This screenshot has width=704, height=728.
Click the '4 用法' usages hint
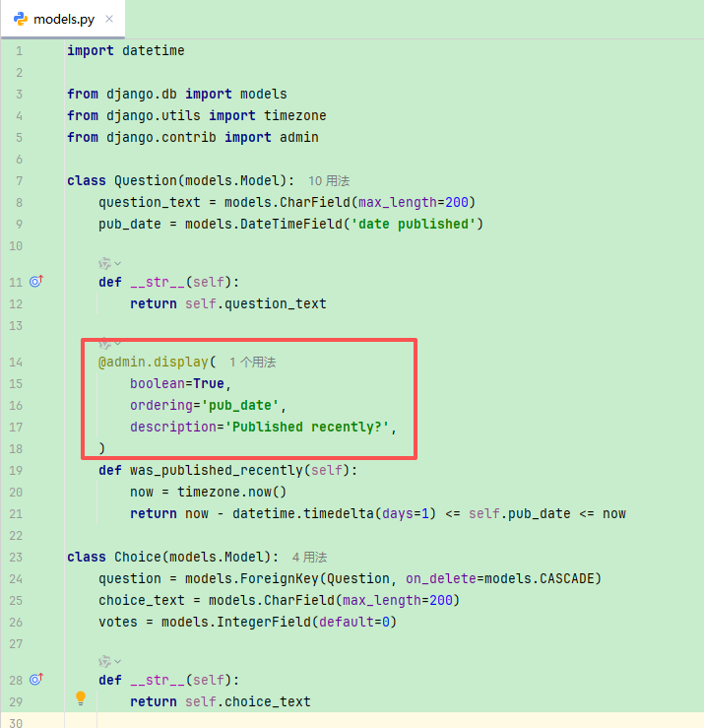pos(309,558)
